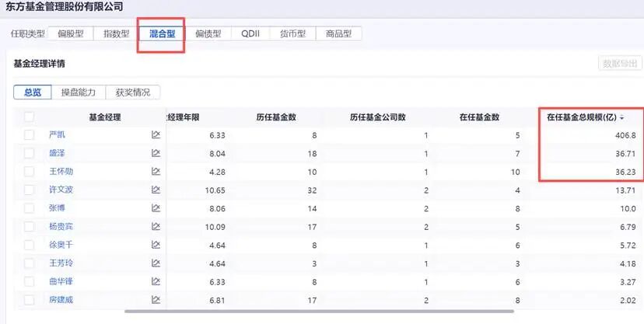Viewport: 644px width, 324px height.
Task: Open chart icon in 盛泽 row
Action: pyautogui.click(x=156, y=153)
